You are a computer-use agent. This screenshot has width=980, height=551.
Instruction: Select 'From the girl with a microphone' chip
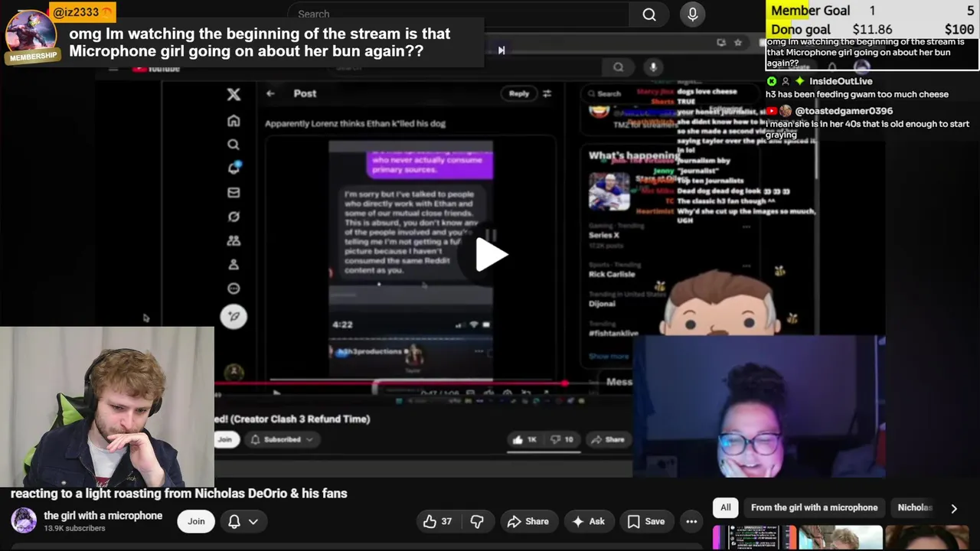tap(814, 507)
